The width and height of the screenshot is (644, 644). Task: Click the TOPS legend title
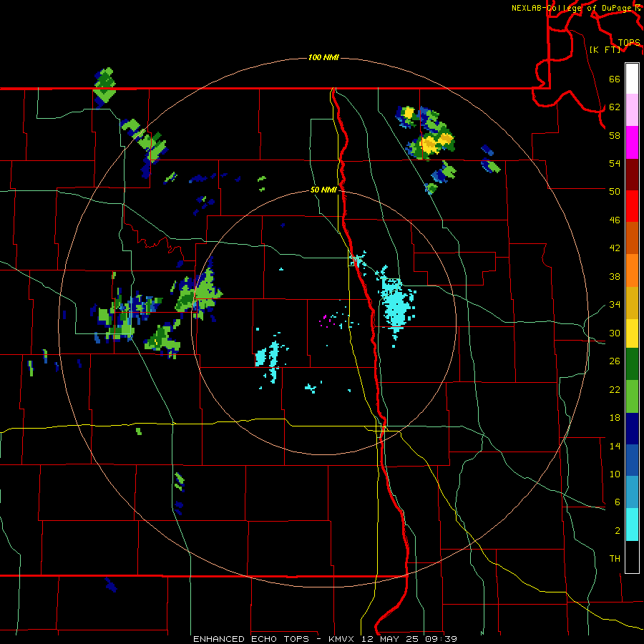(629, 42)
